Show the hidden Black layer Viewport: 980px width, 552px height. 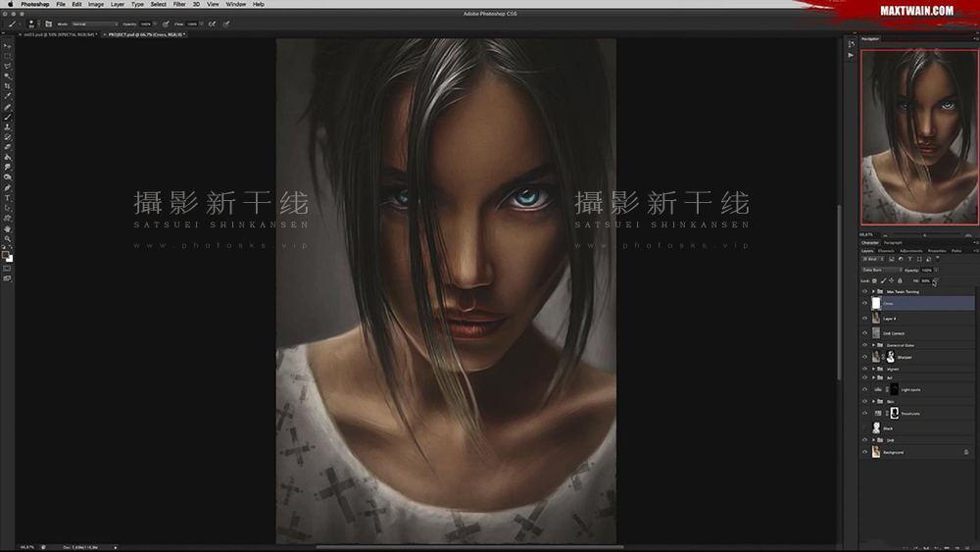point(865,428)
